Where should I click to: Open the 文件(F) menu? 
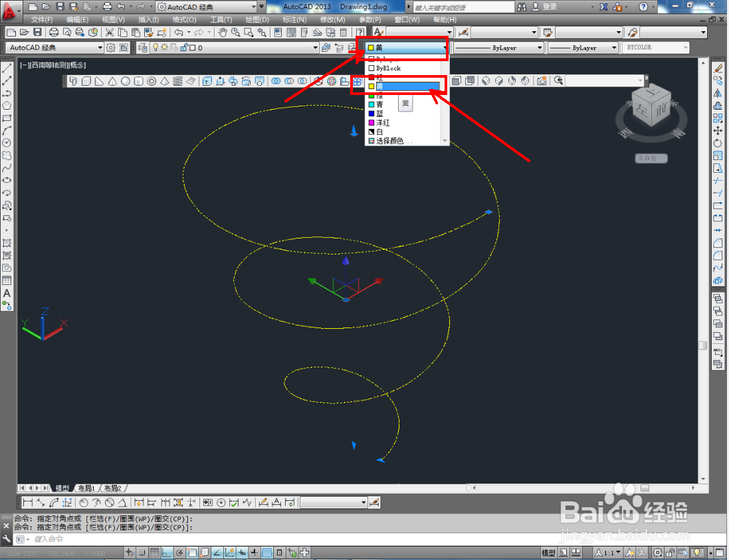(x=42, y=19)
